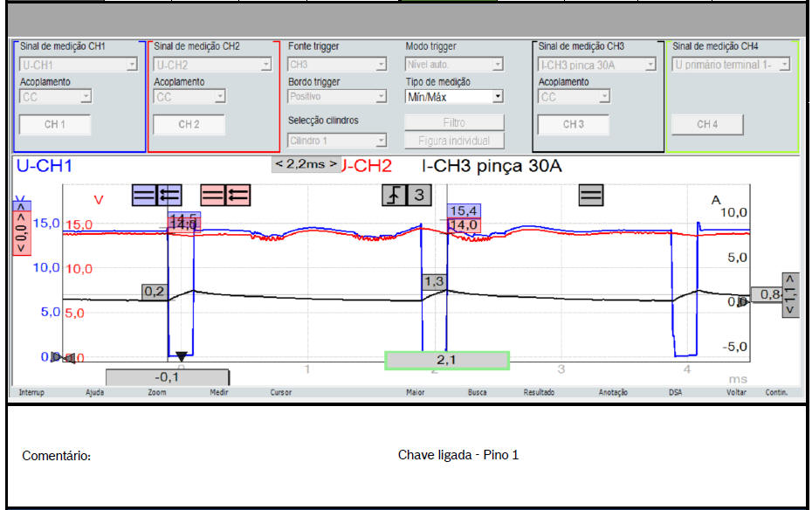Open the Sinal de medição CH3 dropdown
The height and width of the screenshot is (510, 812).
point(596,65)
